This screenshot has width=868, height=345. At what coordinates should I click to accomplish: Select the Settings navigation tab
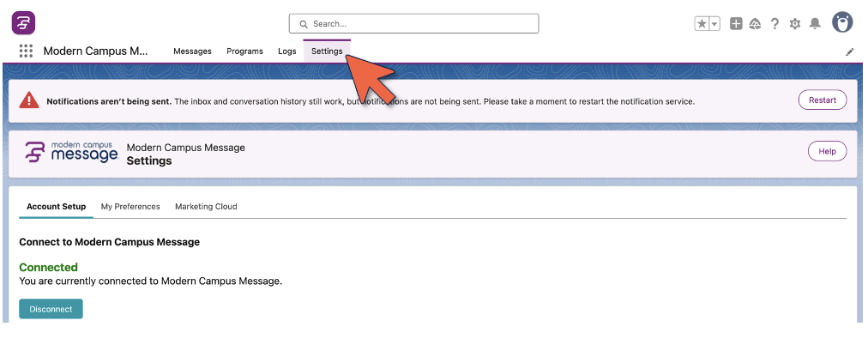327,51
